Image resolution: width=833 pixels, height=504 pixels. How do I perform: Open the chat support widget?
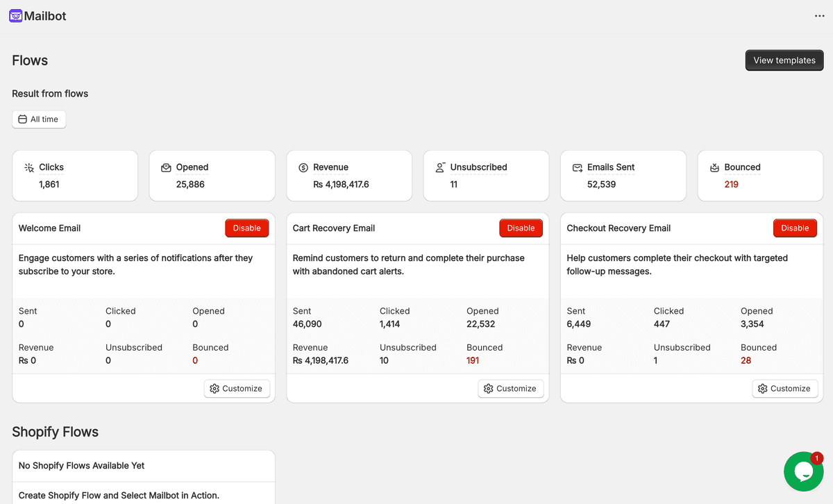(803, 471)
